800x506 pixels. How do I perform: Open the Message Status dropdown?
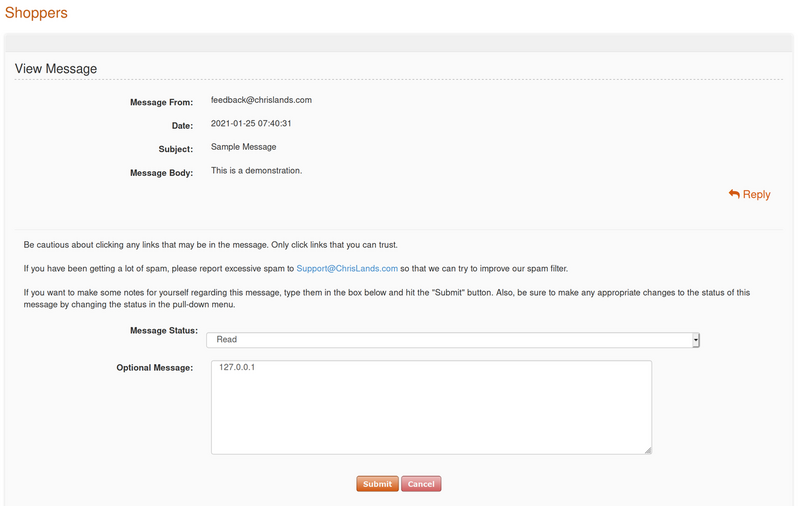tap(453, 340)
